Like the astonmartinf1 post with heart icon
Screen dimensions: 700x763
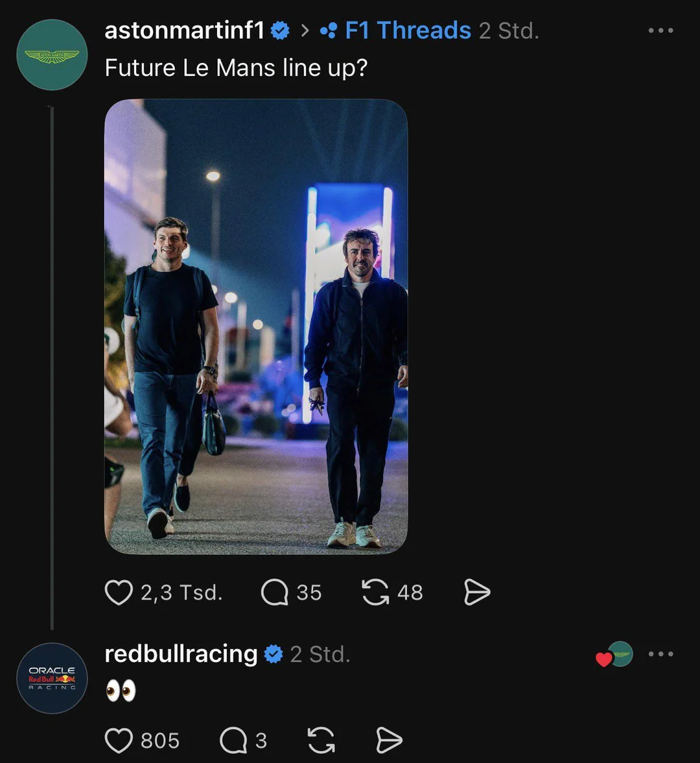(x=119, y=593)
